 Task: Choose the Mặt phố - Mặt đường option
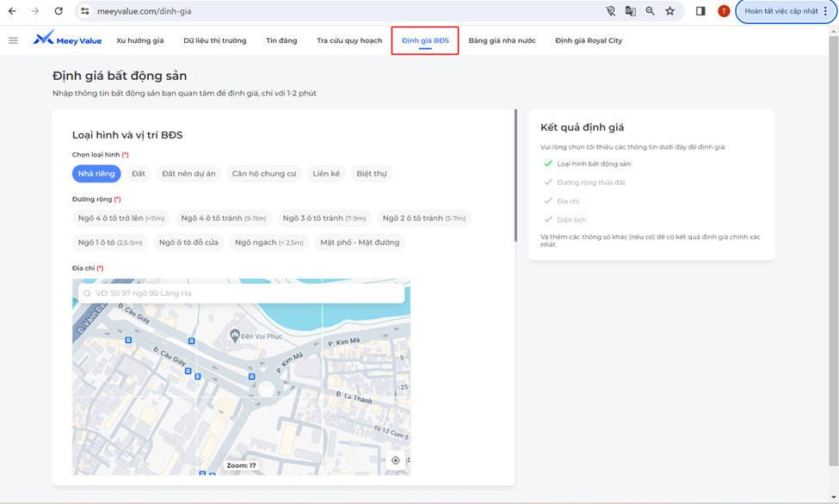360,243
